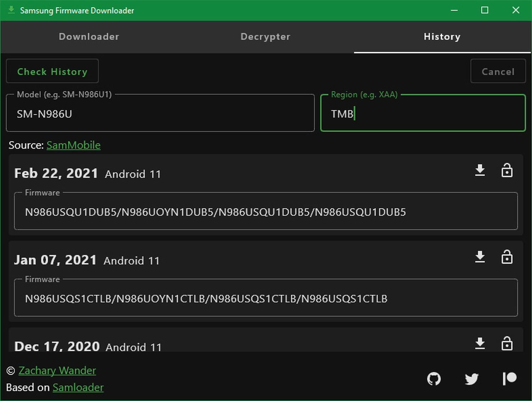Select the Feb 22 firmware version text field

tap(266, 212)
